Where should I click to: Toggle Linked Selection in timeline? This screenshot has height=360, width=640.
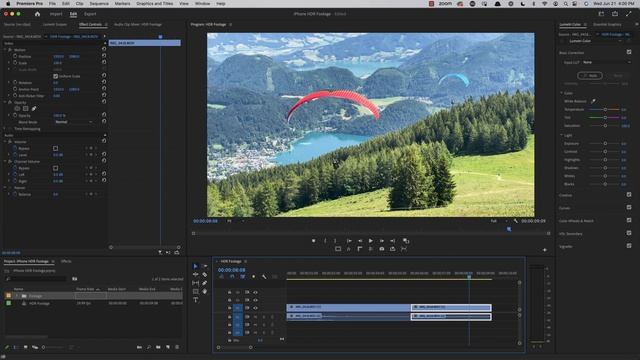pyautogui.click(x=243, y=277)
